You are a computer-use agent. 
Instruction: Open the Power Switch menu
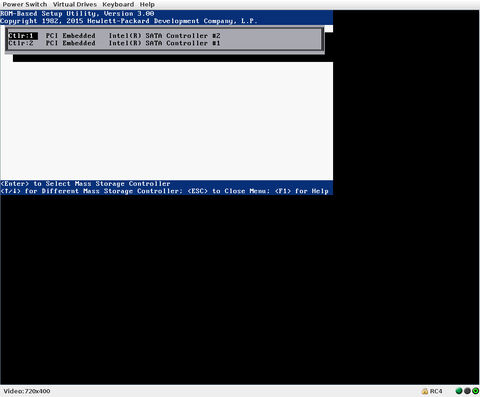pyautogui.click(x=25, y=5)
